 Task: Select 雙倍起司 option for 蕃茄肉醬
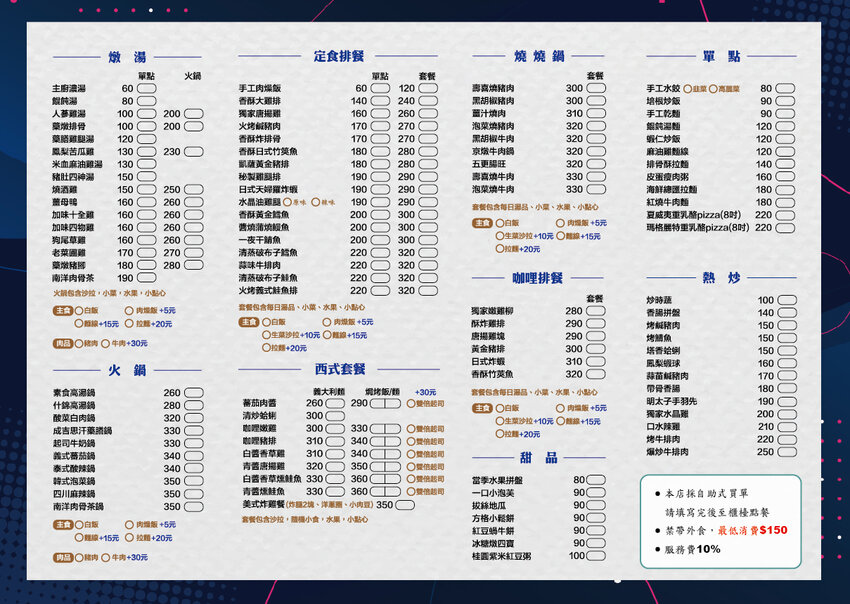pyautogui.click(x=410, y=403)
